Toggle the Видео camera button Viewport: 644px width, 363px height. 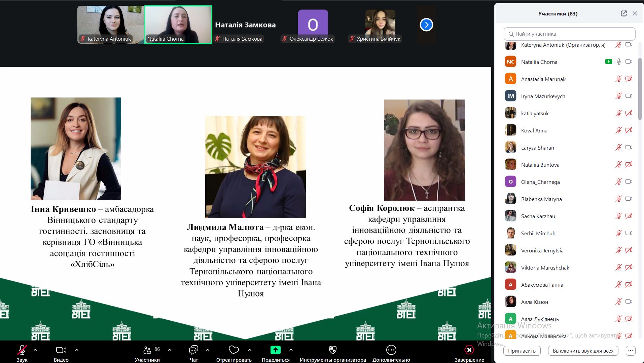[x=61, y=350]
